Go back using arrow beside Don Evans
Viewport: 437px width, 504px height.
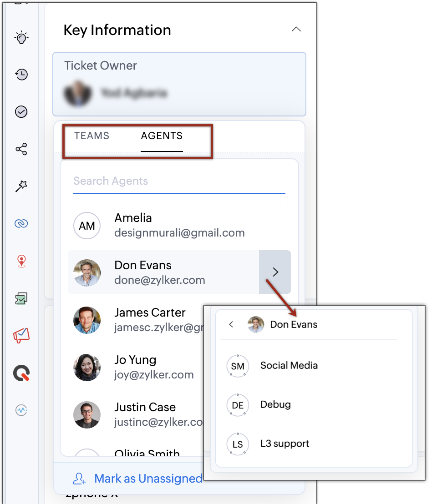tap(231, 324)
